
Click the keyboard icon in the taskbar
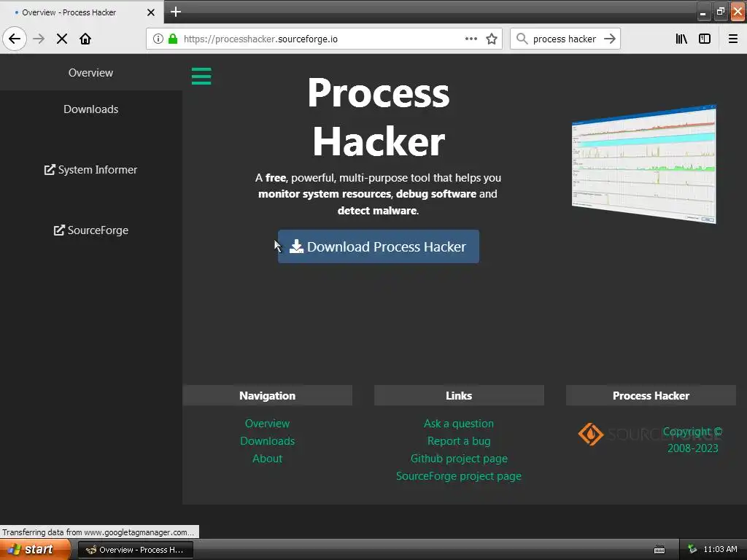[659, 550]
